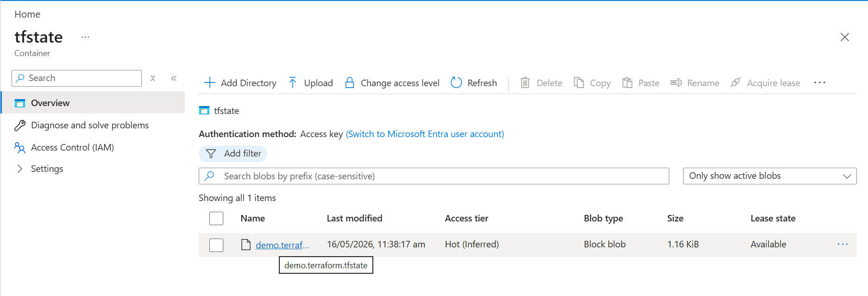This screenshot has width=868, height=296.
Task: Sort by Access tier column header
Action: [x=466, y=218]
